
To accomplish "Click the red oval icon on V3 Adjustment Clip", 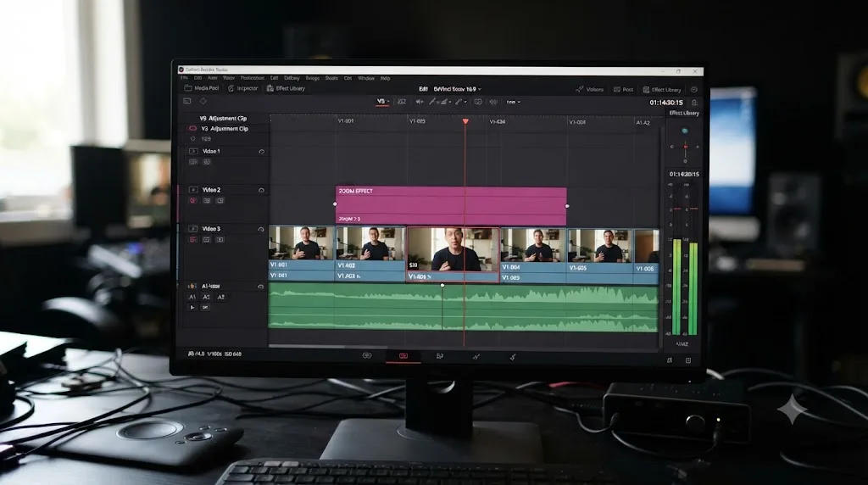I will (192, 128).
